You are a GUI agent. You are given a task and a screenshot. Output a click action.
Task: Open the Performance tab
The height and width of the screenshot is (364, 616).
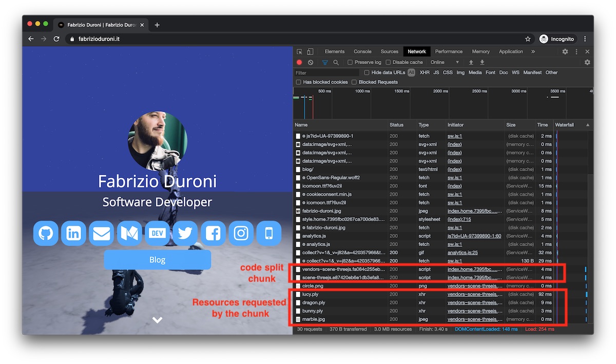(x=449, y=52)
